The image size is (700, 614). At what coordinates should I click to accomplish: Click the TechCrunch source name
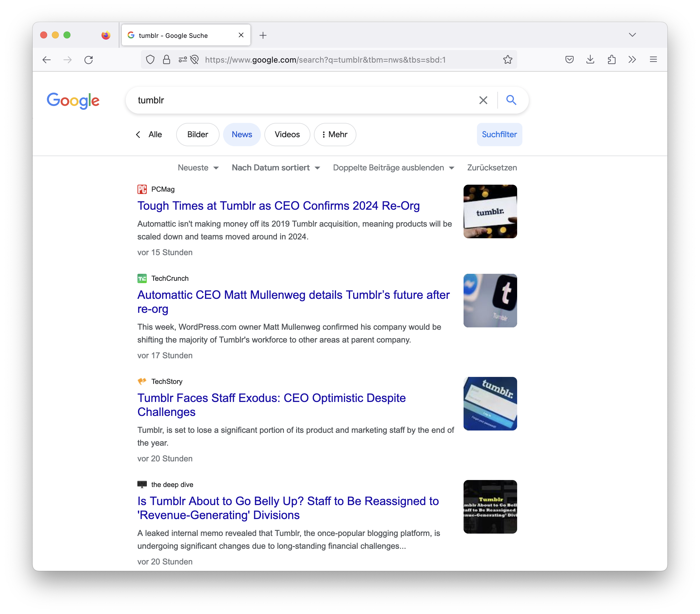pyautogui.click(x=170, y=278)
